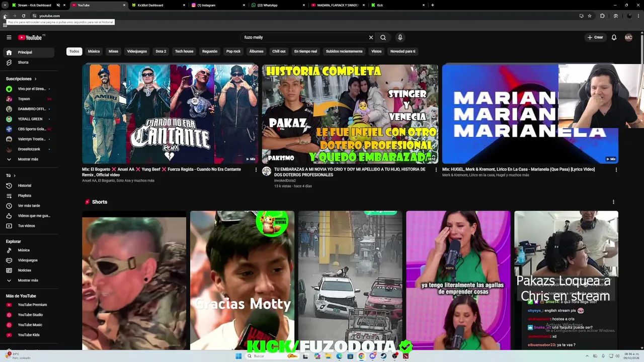Switch to Stream - Kick Dashboard tab
This screenshot has width=644, height=362.
tap(38, 5)
